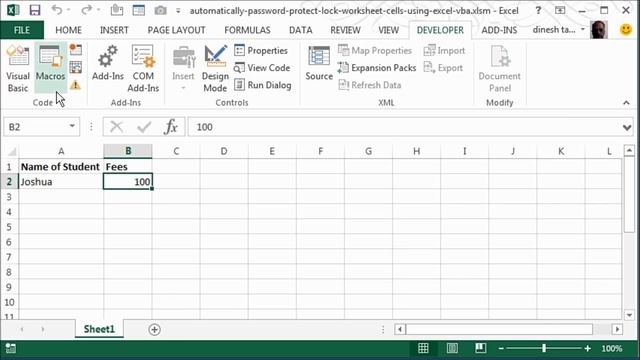Click Enter checkmark in formula bar
This screenshot has height=360, width=640.
click(144, 127)
